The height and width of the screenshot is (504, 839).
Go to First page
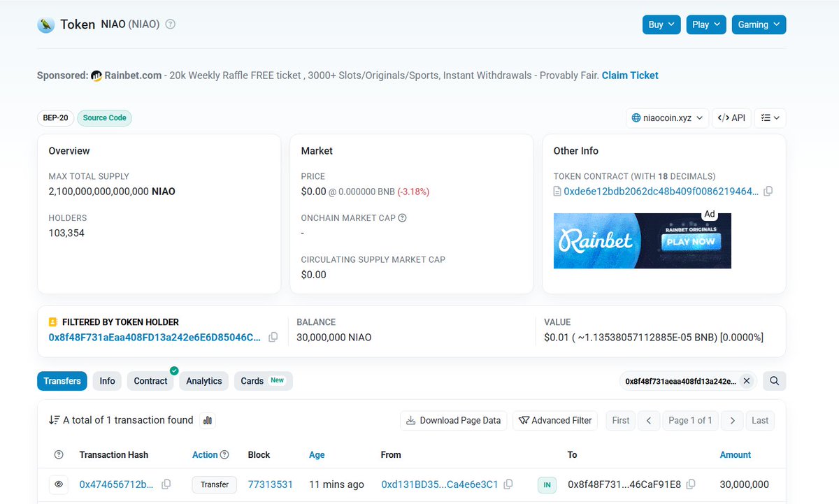click(x=621, y=420)
